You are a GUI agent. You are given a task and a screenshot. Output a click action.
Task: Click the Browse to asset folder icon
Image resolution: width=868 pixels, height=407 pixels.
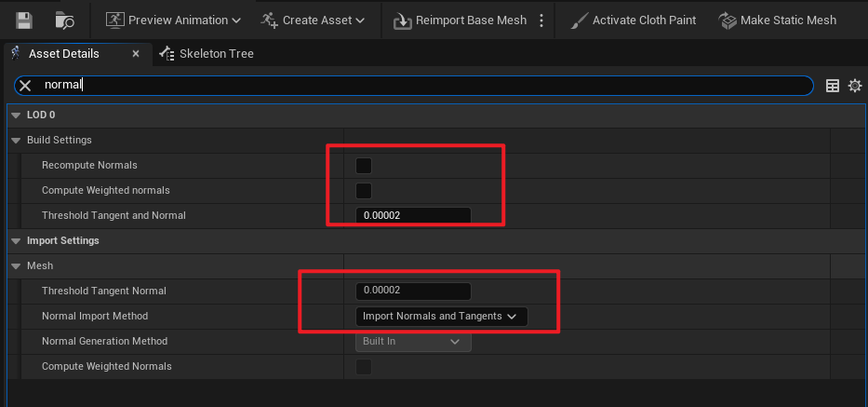coord(65,20)
